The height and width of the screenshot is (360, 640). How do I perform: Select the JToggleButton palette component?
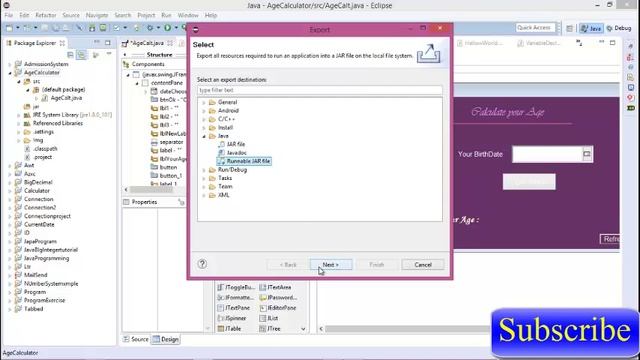pos(236,287)
